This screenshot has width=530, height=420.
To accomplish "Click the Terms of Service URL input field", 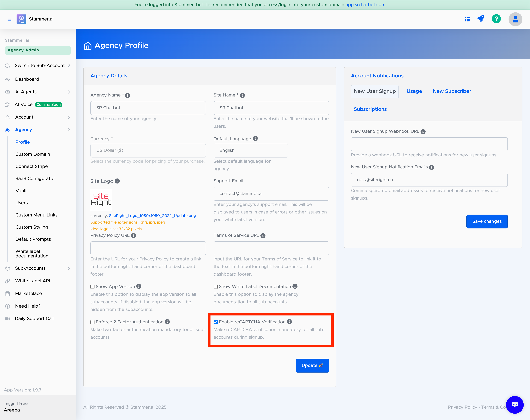I will click(271, 248).
